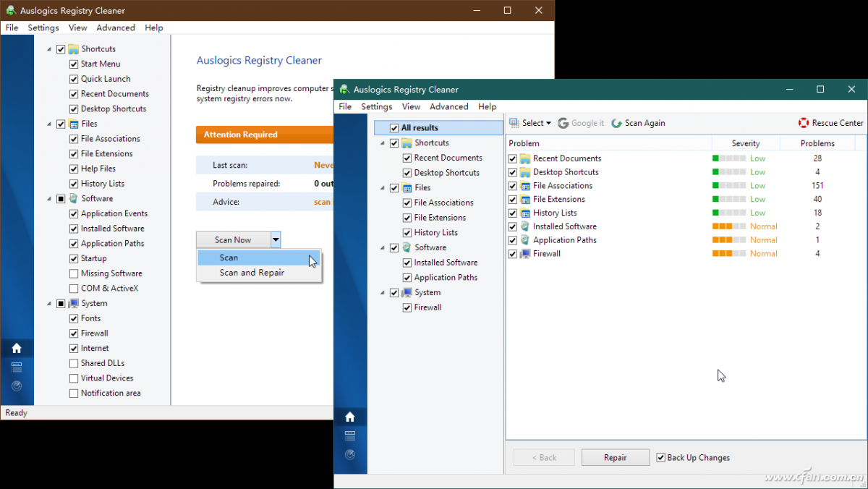Open File menu in front window
The image size is (868, 489).
[345, 106]
